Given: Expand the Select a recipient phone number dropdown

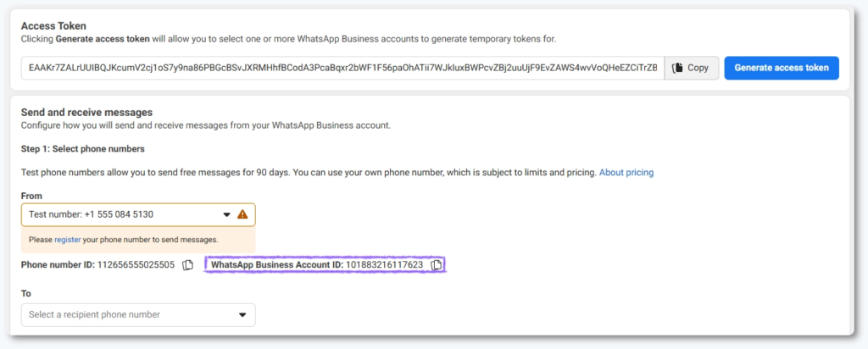Looking at the screenshot, I should pos(127,314).
